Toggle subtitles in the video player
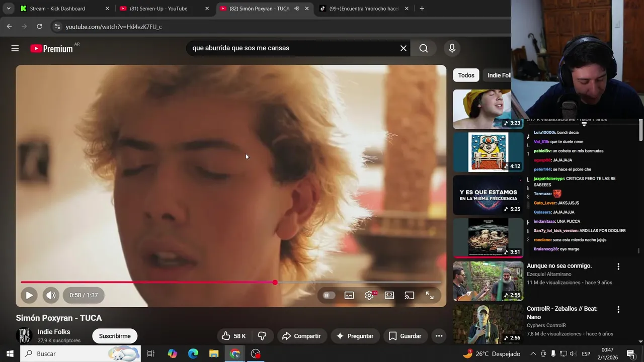Viewport: 644px width, 362px height. [349, 295]
